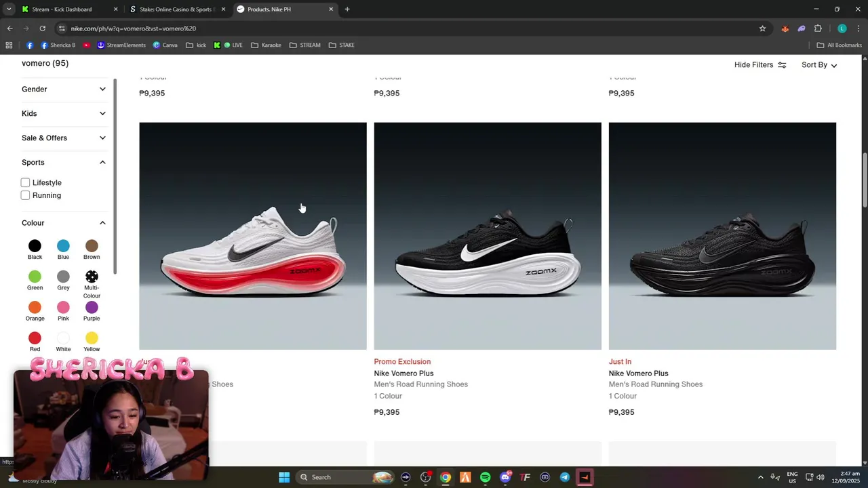This screenshot has height=488, width=868.
Task: Open the Chrome apps grid shortcut
Action: click(x=9, y=45)
